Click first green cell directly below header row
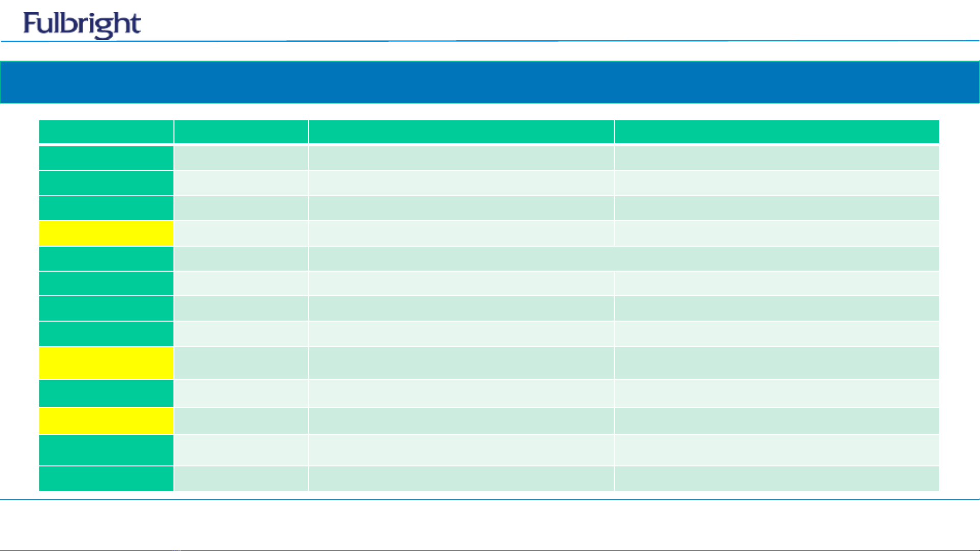The width and height of the screenshot is (980, 551). [106, 158]
